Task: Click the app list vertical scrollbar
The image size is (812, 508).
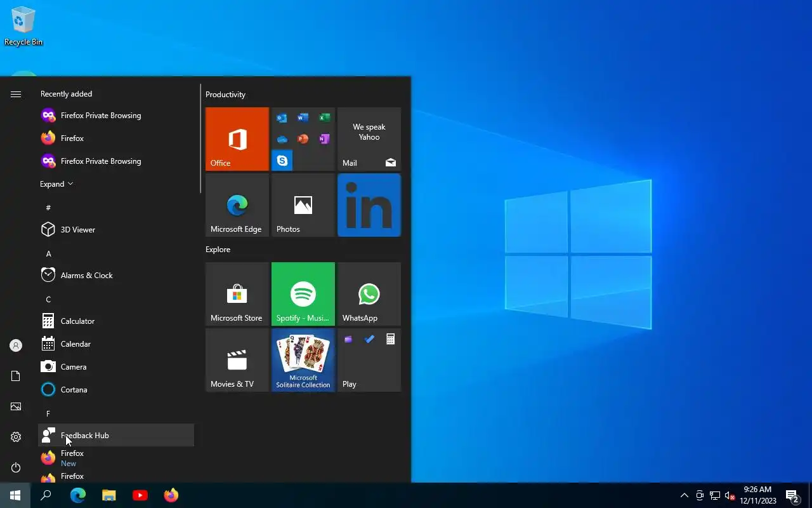Action: (x=200, y=138)
